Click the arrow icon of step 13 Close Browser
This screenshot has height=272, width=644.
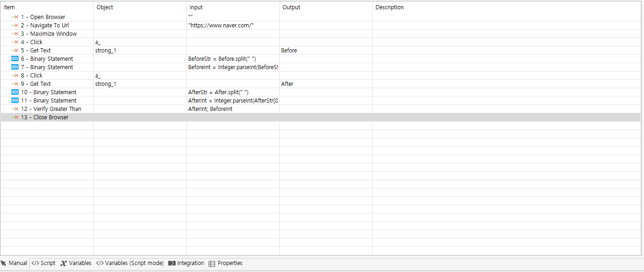pyautogui.click(x=15, y=117)
